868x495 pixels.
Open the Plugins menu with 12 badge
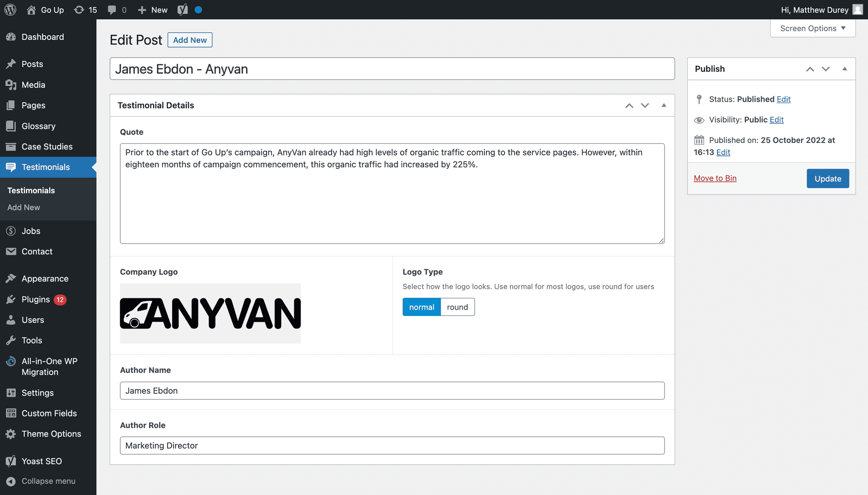point(48,299)
